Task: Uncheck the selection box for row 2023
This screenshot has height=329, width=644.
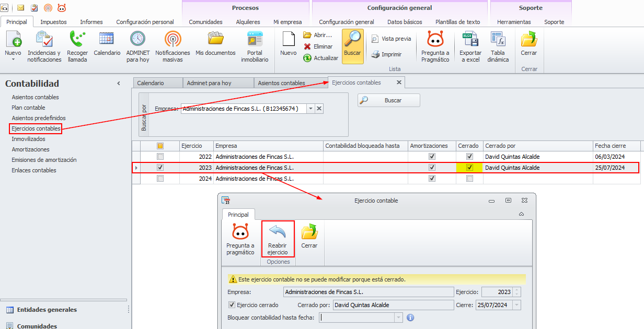Action: tap(160, 168)
